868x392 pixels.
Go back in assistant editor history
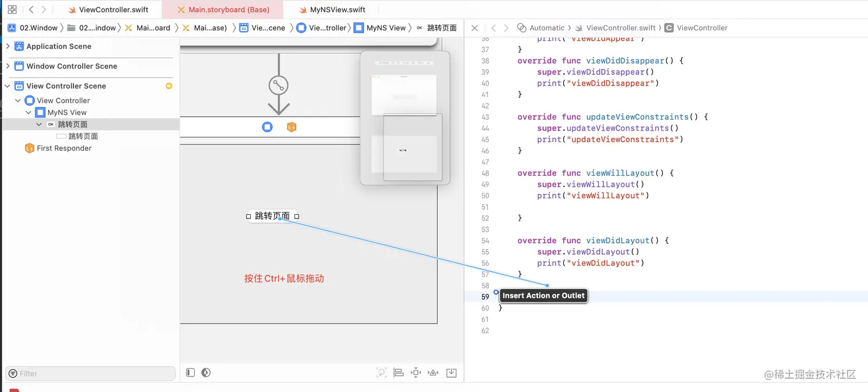pyautogui.click(x=493, y=28)
